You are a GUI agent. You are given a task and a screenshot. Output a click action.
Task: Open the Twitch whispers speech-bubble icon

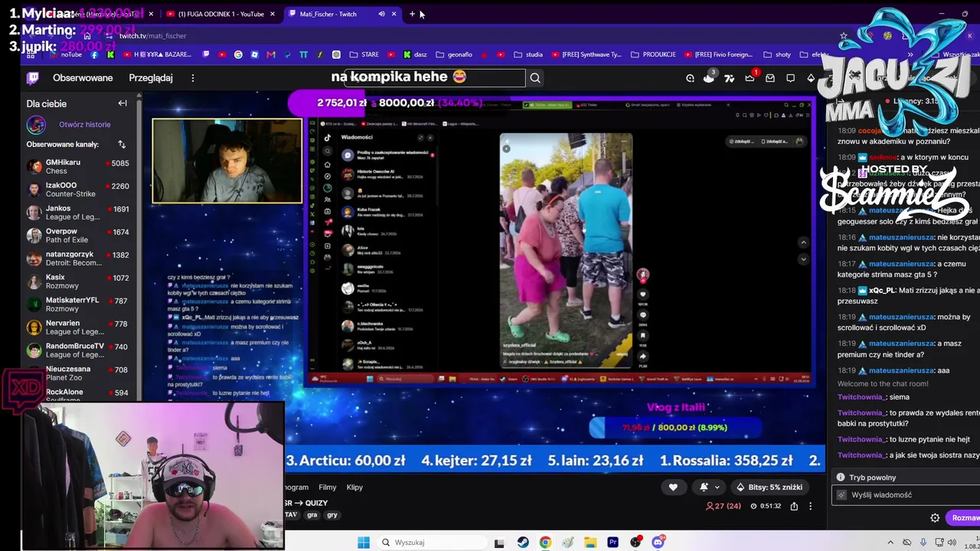click(791, 77)
